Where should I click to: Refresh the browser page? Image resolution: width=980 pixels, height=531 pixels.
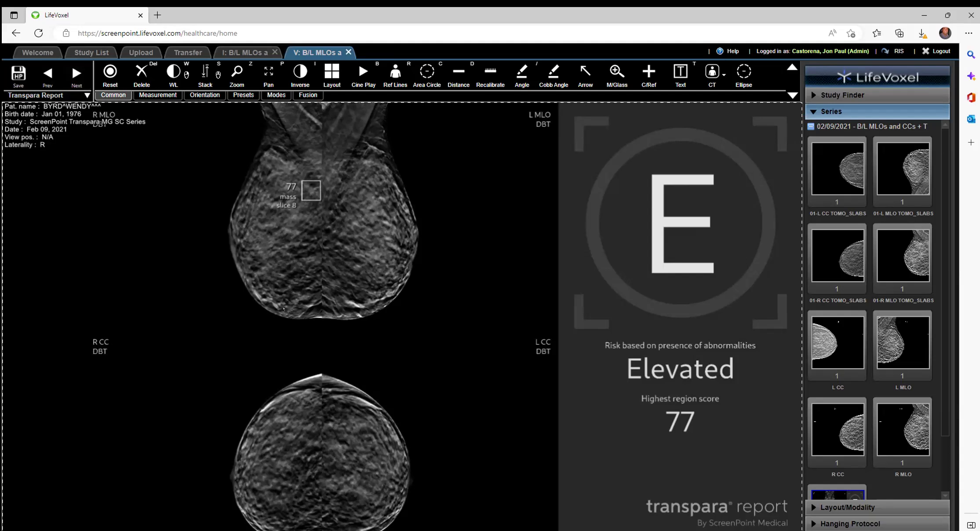point(39,33)
